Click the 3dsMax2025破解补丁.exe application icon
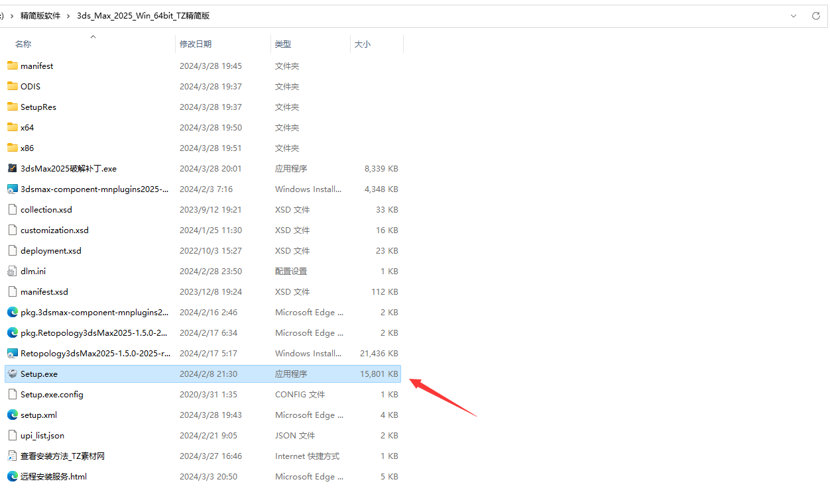 pyautogui.click(x=12, y=168)
